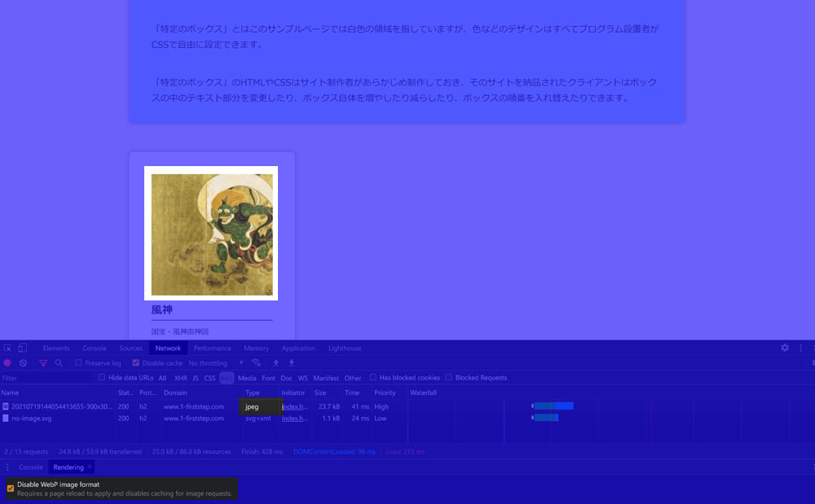Open DevTools settings gear
The image size is (815, 504).
(x=785, y=348)
